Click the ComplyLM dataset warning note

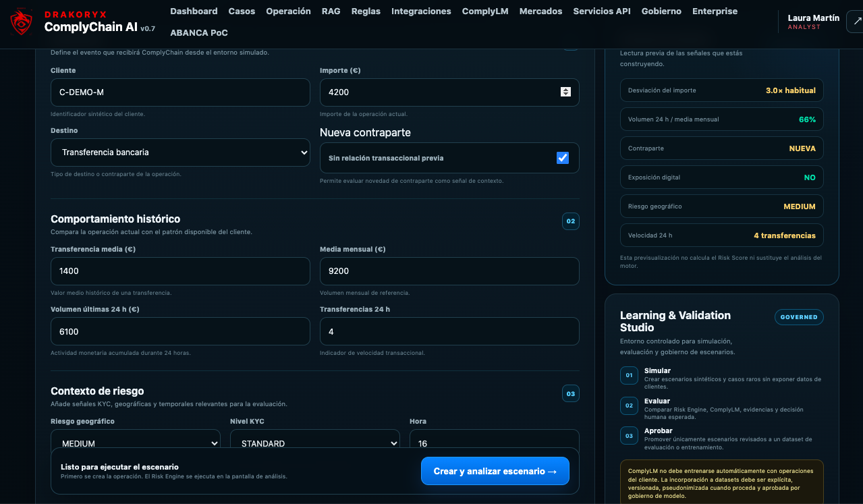pyautogui.click(x=721, y=482)
